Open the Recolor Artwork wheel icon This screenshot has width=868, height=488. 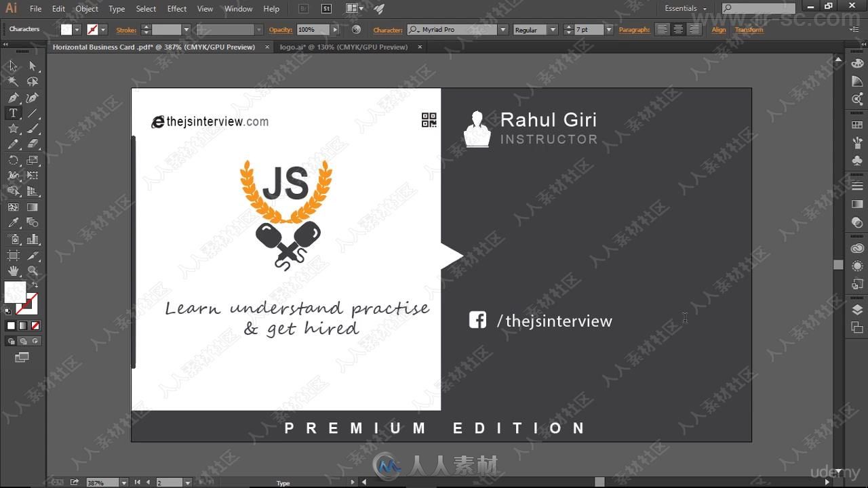click(357, 30)
